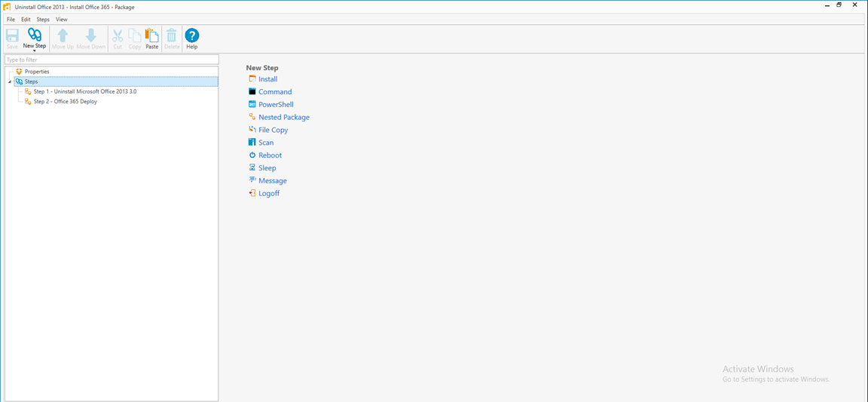Click the Message step icon
This screenshot has width=868, height=402.
coord(252,181)
